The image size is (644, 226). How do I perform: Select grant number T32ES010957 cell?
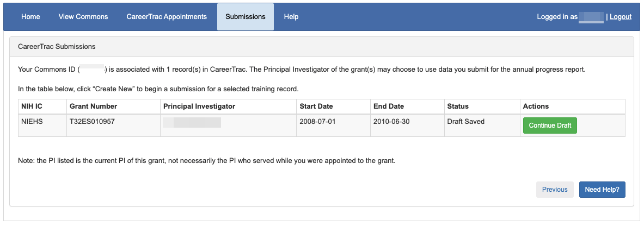pos(93,122)
